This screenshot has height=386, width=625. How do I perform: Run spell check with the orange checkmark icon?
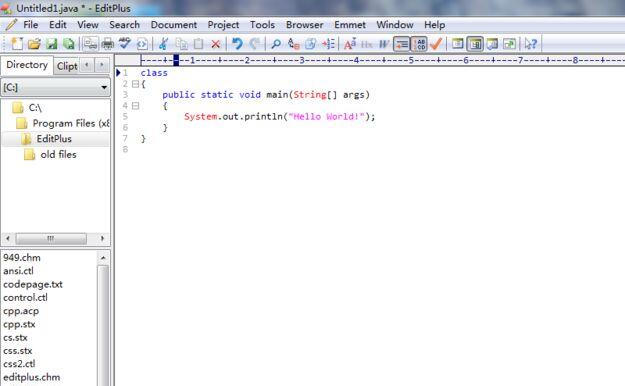pos(436,43)
